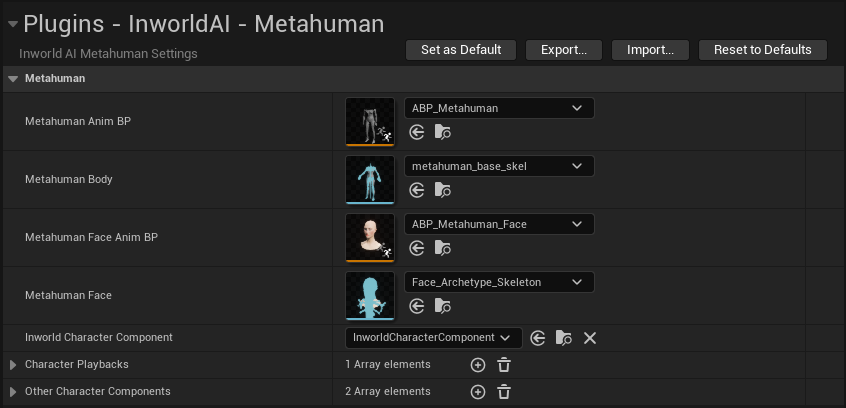Click the '1 Array elements' text
846x408 pixels.
click(x=388, y=364)
